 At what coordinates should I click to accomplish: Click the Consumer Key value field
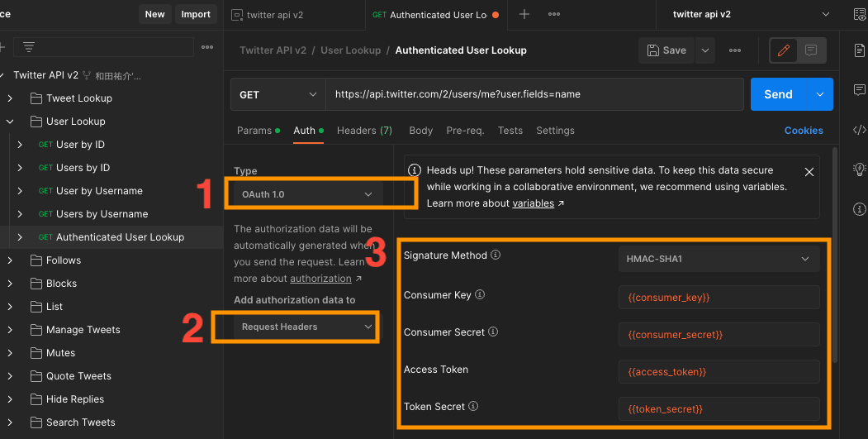point(719,298)
